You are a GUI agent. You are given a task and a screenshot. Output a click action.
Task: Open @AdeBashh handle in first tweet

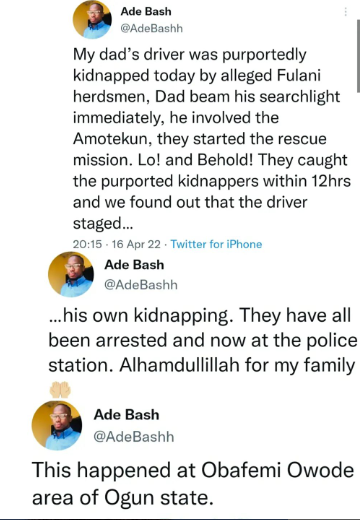click(x=152, y=28)
